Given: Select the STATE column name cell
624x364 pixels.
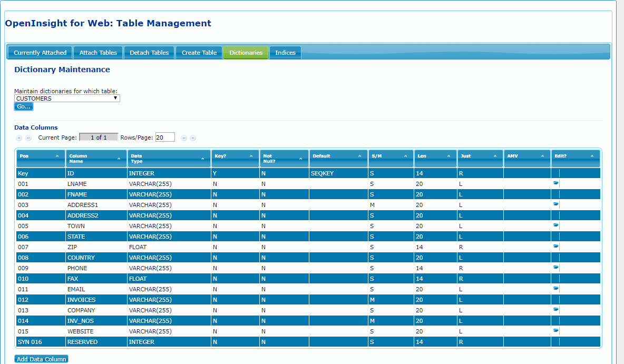Looking at the screenshot, I should pos(96,237).
